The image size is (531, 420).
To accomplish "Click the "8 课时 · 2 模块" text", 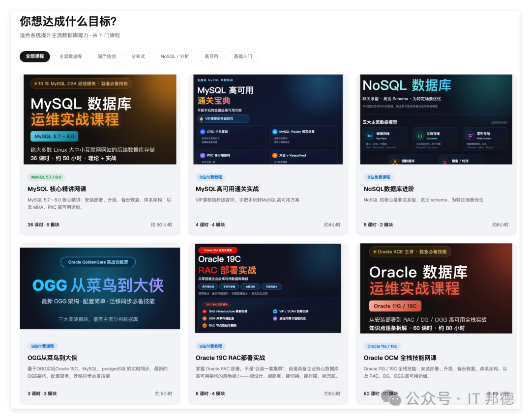I will tap(378, 224).
